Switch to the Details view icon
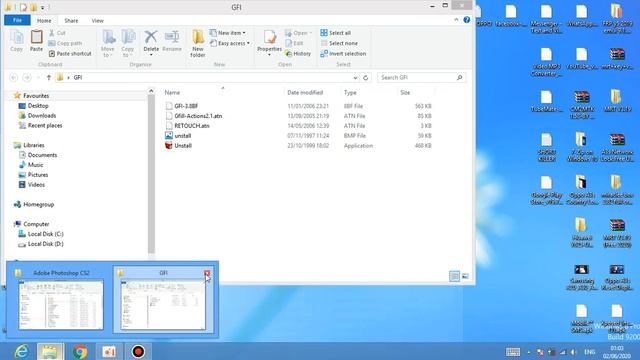This screenshot has height=360, width=640. (454, 276)
